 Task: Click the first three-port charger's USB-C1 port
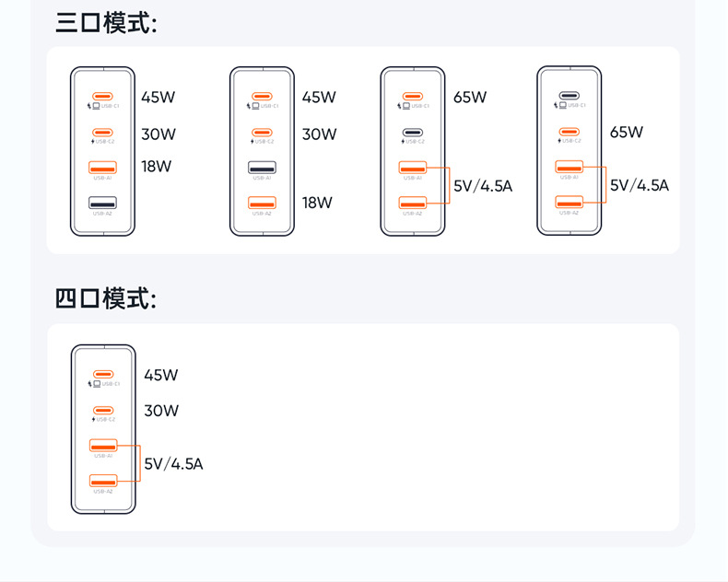(102, 97)
